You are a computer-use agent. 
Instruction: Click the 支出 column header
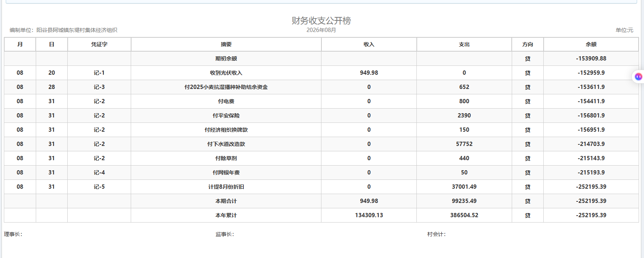click(x=464, y=44)
